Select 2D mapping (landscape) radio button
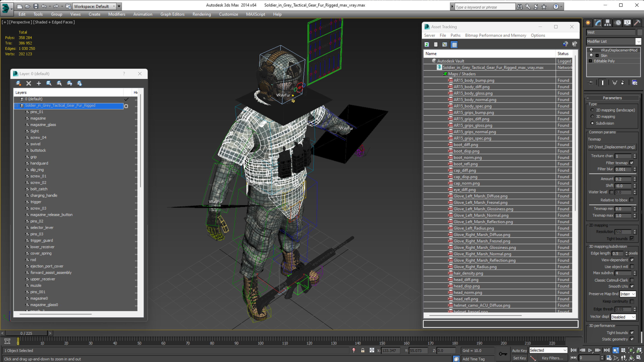The image size is (644, 362). click(592, 110)
